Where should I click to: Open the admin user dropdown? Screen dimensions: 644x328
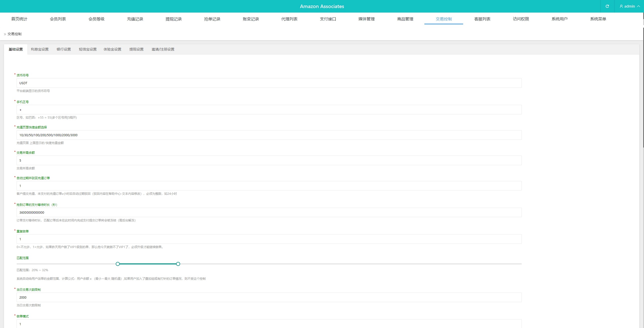click(x=630, y=6)
